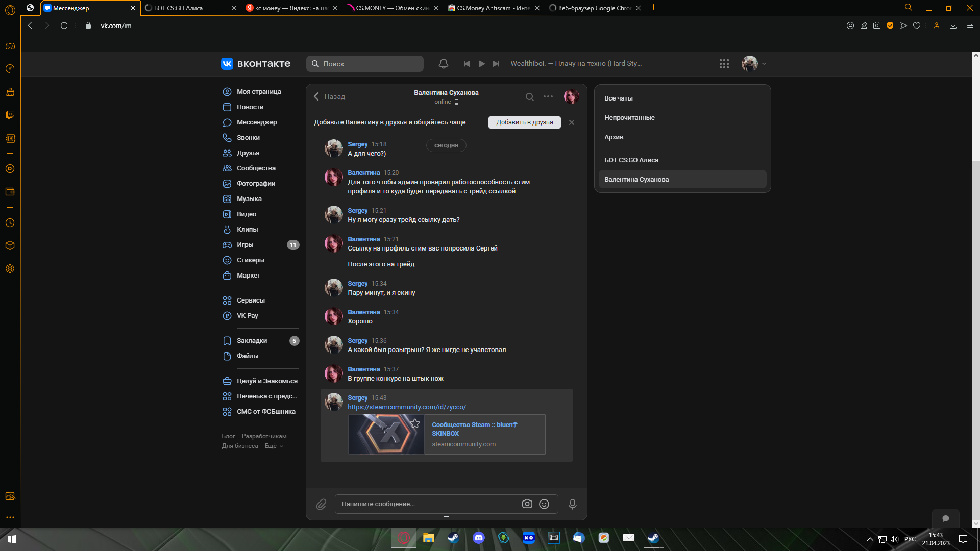The height and width of the screenshot is (551, 980).
Task: Click the VK search field
Action: tap(365, 64)
